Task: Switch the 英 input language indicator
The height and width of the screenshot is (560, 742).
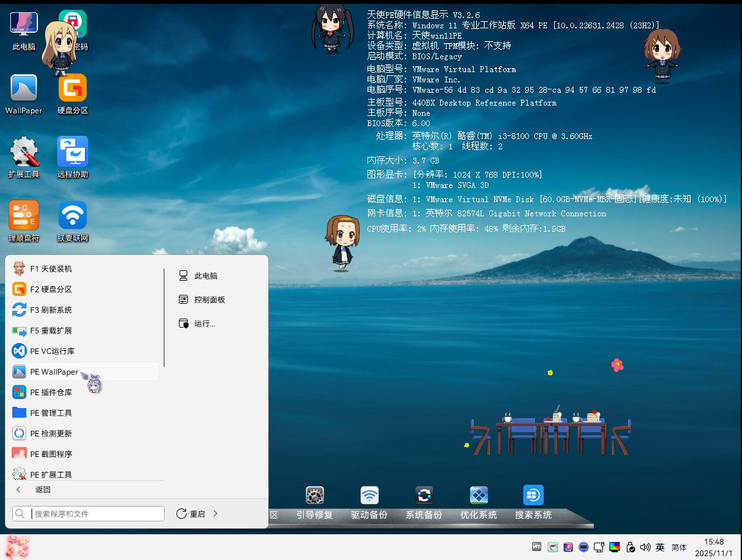Action: pos(660,547)
